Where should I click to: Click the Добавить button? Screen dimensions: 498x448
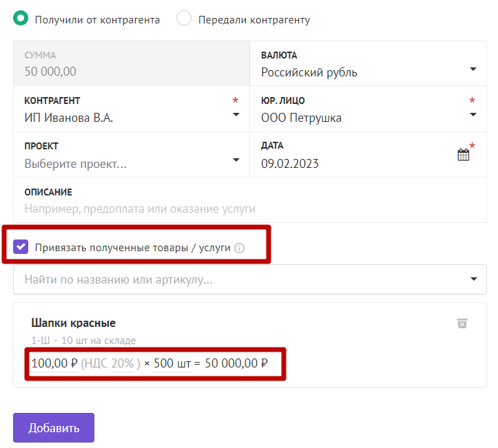[54, 427]
